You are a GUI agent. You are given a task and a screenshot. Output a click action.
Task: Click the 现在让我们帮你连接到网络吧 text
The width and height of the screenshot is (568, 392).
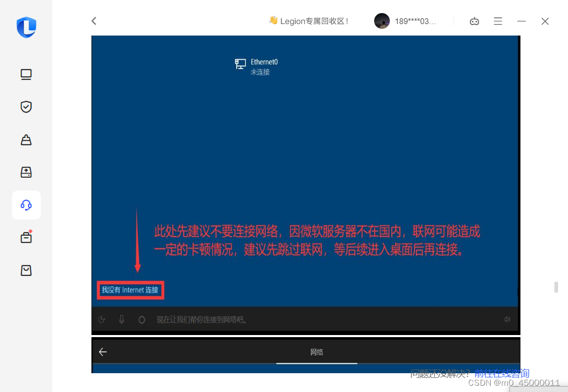click(x=201, y=319)
